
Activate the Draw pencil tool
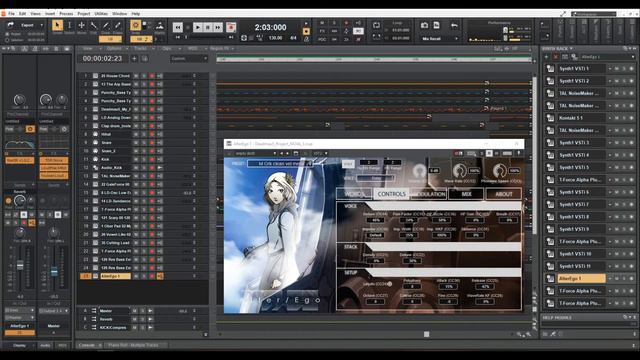click(x=106, y=26)
